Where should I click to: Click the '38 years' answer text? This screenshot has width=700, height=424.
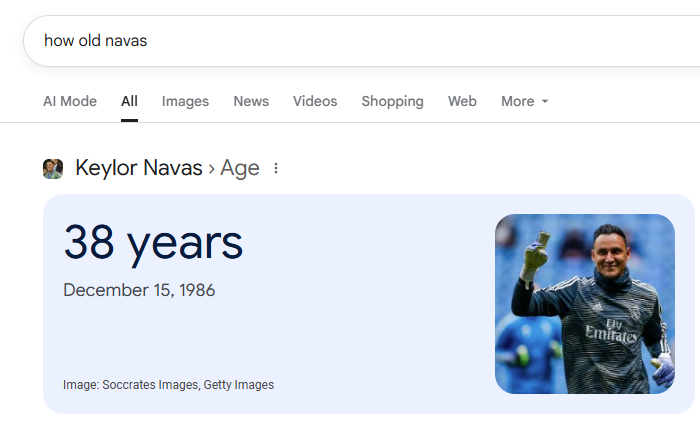tap(153, 243)
